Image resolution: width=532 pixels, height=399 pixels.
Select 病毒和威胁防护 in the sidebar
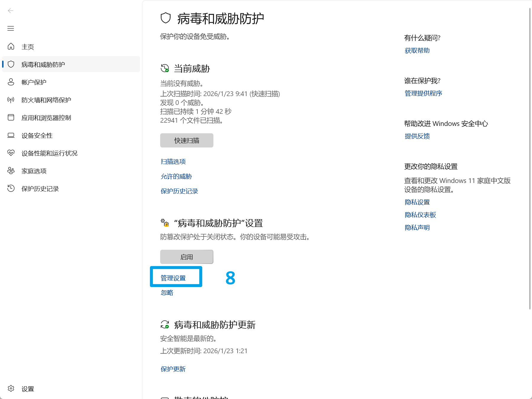(71, 64)
